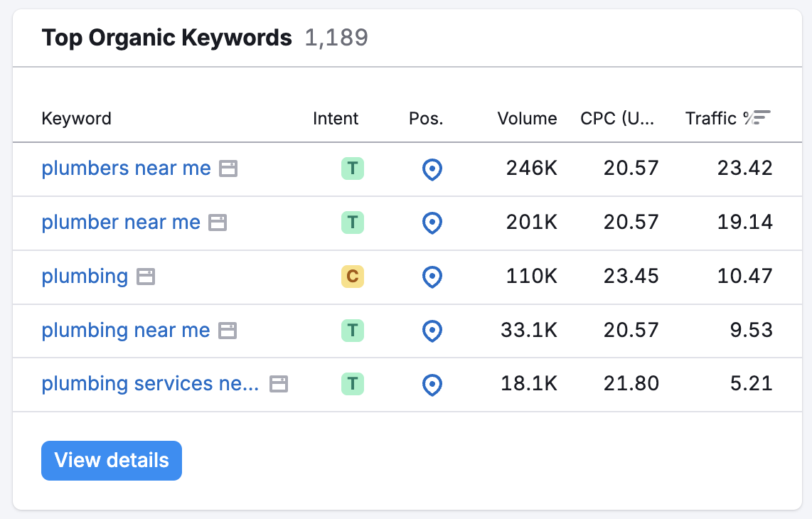Screen dimensions: 812x519
Task: Select the 23.42 traffic percentage
Action: (x=744, y=168)
